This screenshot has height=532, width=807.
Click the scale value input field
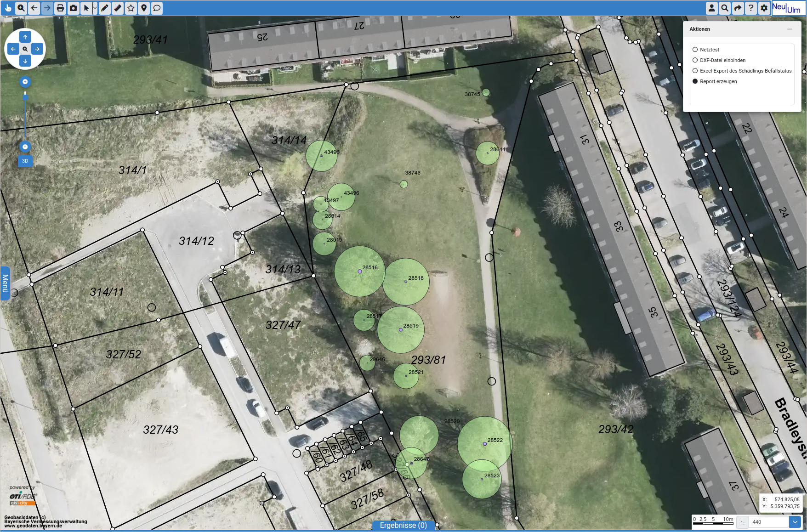click(x=767, y=522)
